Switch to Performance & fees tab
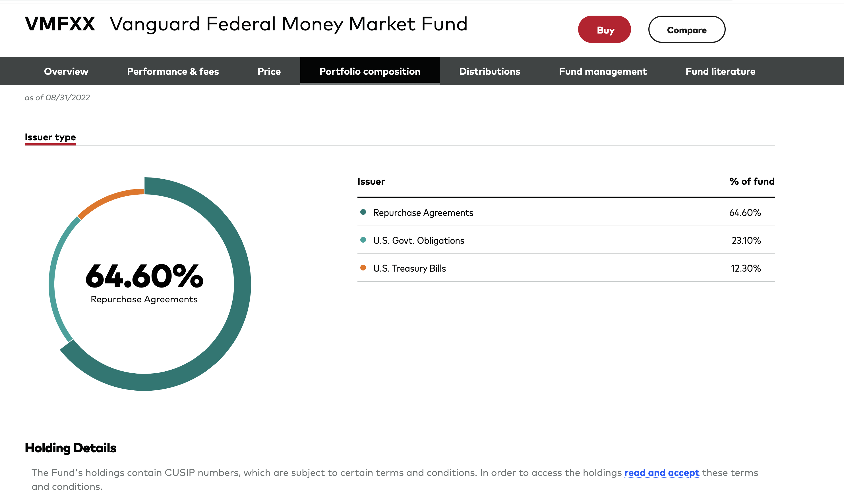Viewport: 844px width, 504px height. [x=173, y=71]
